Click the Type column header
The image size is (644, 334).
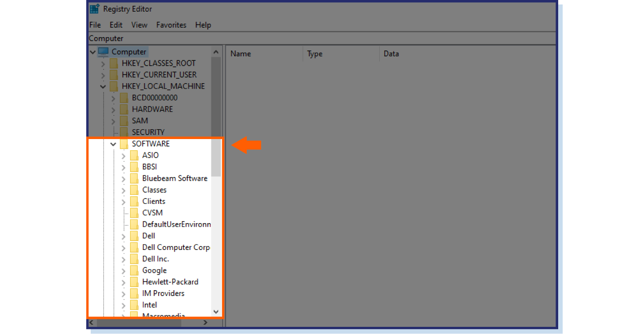pos(315,54)
